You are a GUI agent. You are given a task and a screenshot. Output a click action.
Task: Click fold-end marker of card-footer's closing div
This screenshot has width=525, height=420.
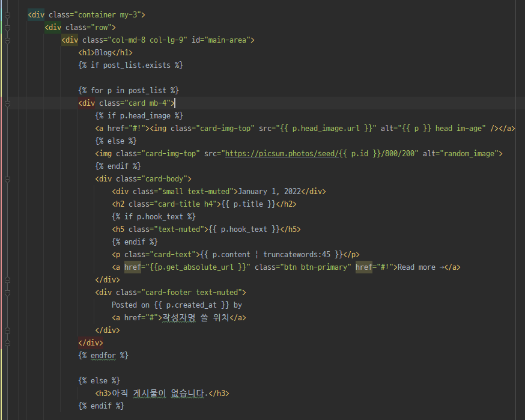[x=7, y=330]
